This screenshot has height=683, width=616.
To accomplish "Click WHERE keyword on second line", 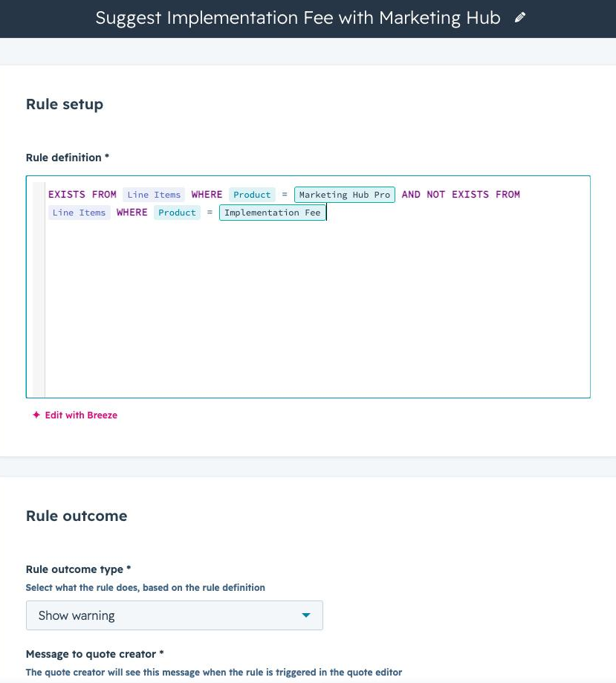I will coord(132,212).
